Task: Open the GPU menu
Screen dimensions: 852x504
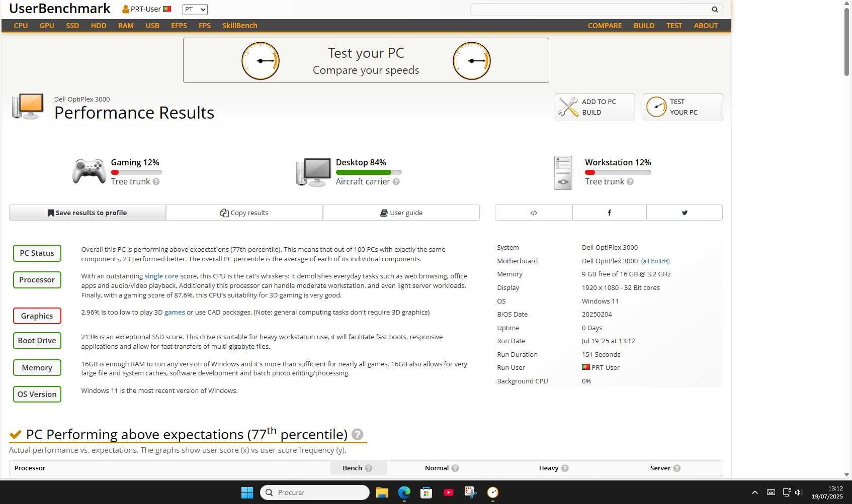Action: point(47,26)
